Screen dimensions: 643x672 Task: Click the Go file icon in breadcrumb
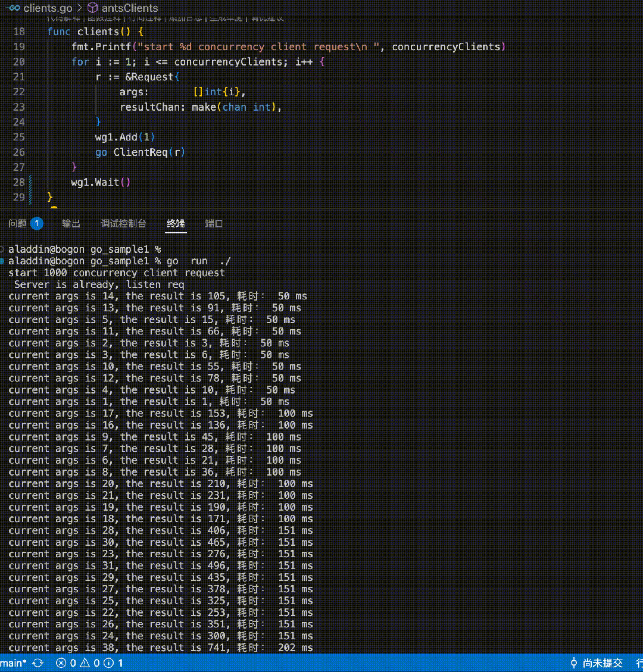pos(14,8)
